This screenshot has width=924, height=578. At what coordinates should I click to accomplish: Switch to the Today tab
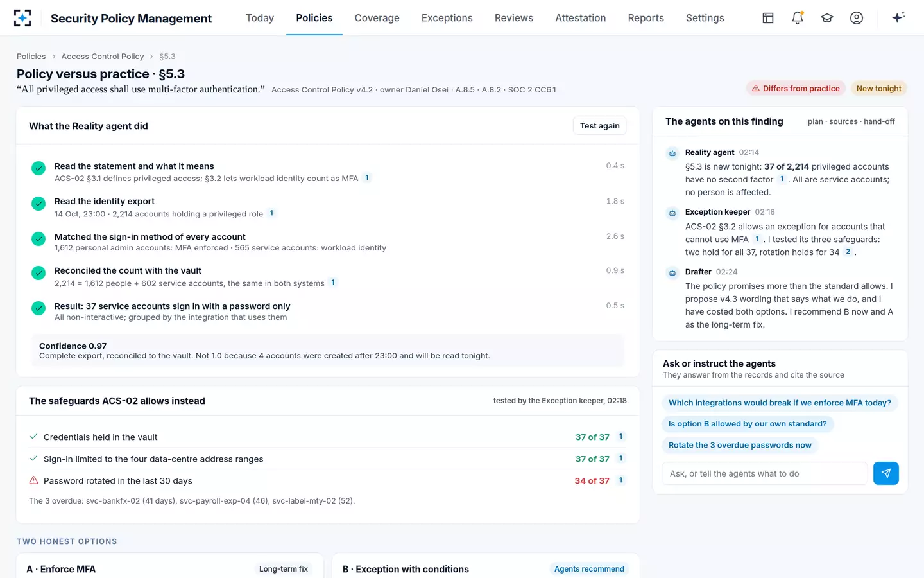pyautogui.click(x=260, y=18)
